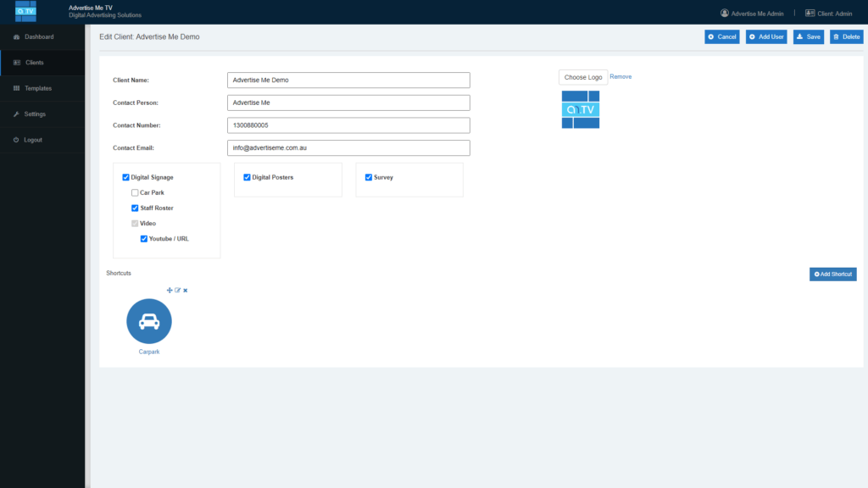The height and width of the screenshot is (488, 868).
Task: Click the uploaded client logo thumbnail
Action: click(x=581, y=109)
